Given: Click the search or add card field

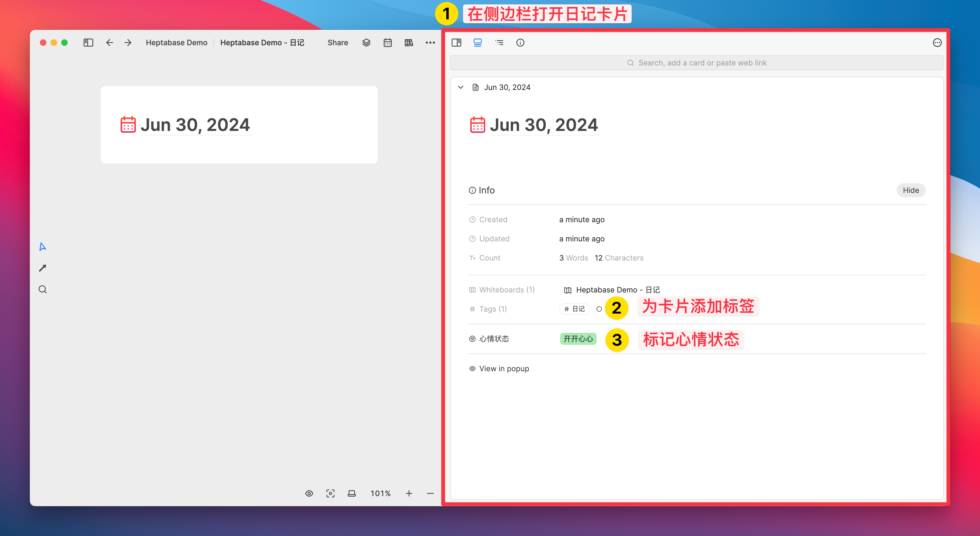Looking at the screenshot, I should coord(697,63).
